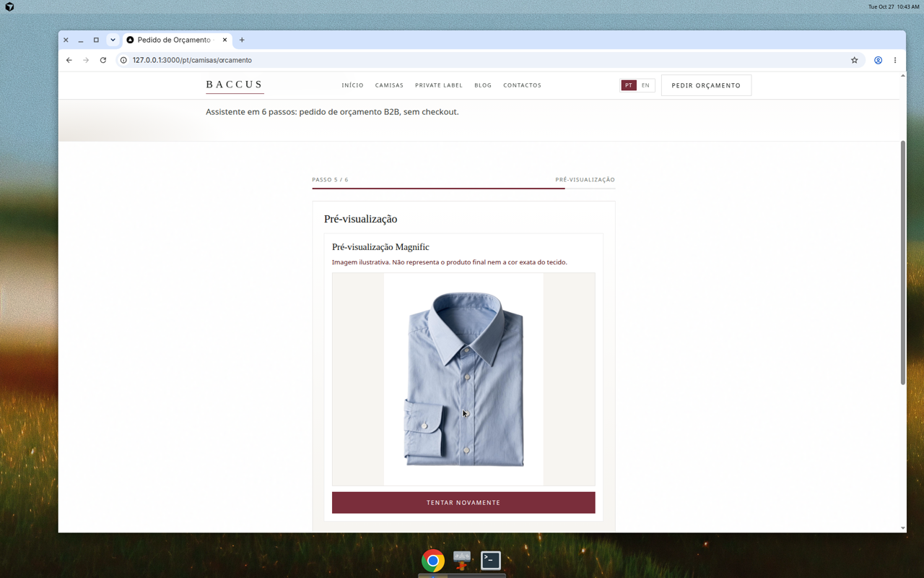Click the 'Pré-visualização Magnific' heading
The width and height of the screenshot is (924, 578).
point(380,247)
